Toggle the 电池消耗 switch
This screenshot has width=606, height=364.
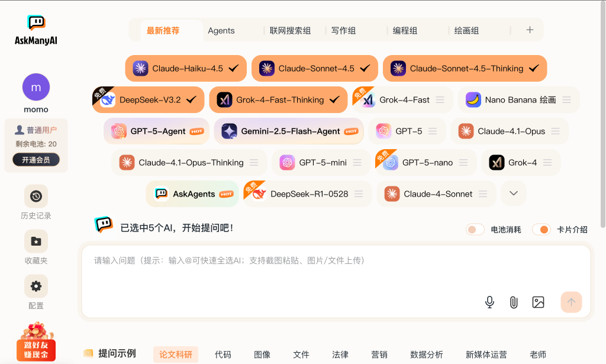click(x=475, y=230)
